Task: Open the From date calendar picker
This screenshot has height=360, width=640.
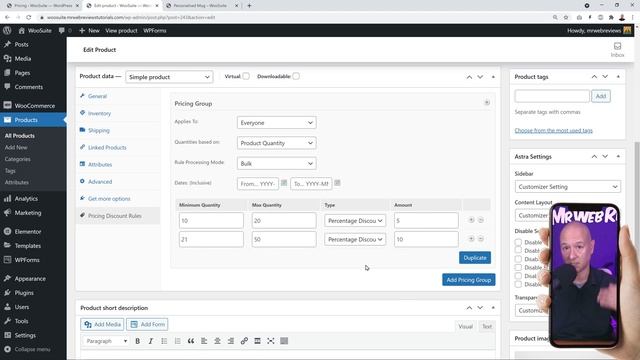Action: click(284, 183)
